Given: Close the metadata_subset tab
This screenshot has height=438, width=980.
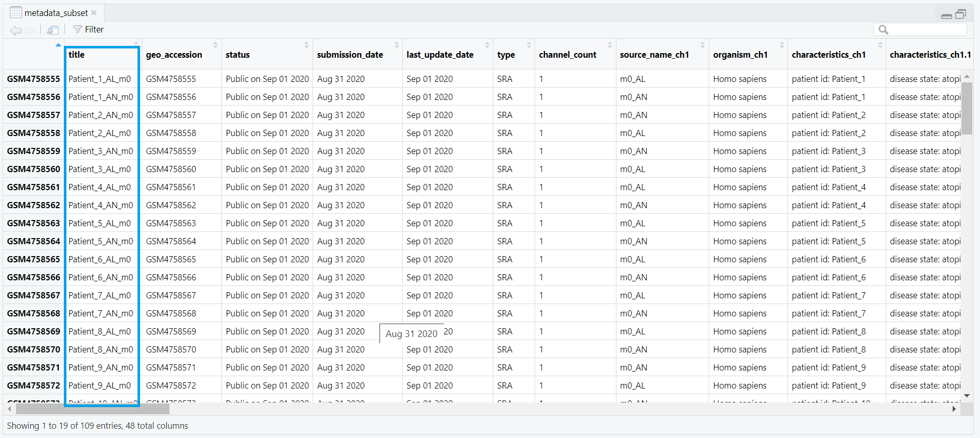Looking at the screenshot, I should click(x=94, y=13).
